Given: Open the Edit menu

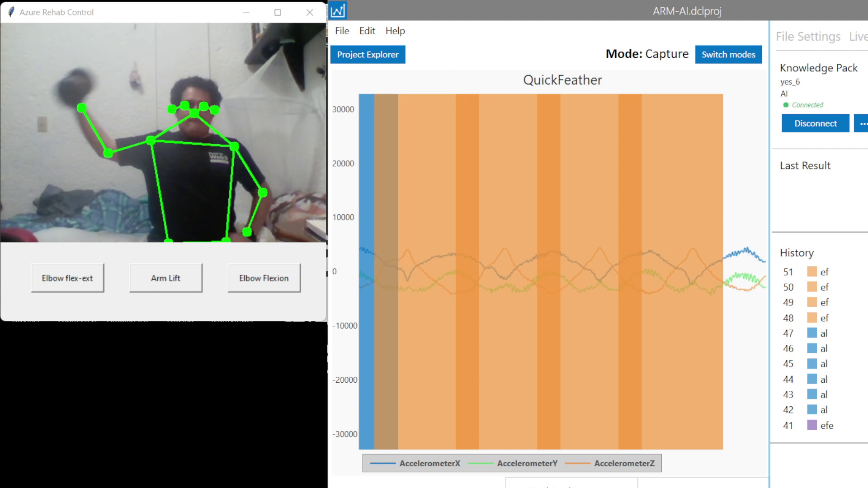Looking at the screenshot, I should [367, 31].
